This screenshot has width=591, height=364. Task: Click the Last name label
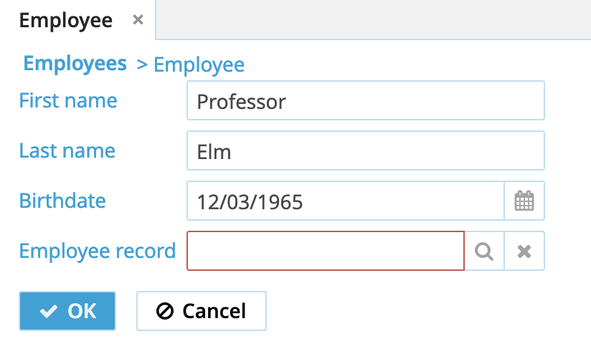[x=67, y=150]
